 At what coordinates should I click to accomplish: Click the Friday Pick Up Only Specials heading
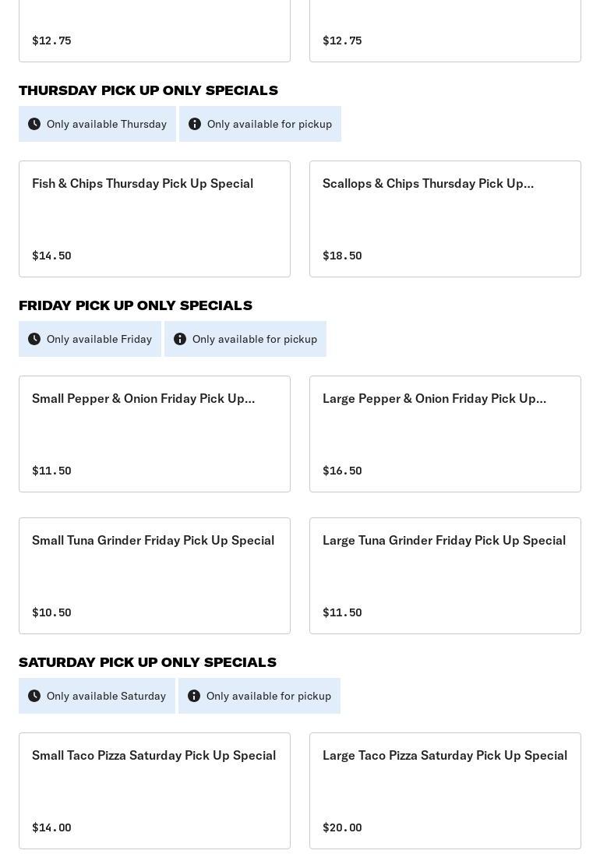click(x=136, y=305)
